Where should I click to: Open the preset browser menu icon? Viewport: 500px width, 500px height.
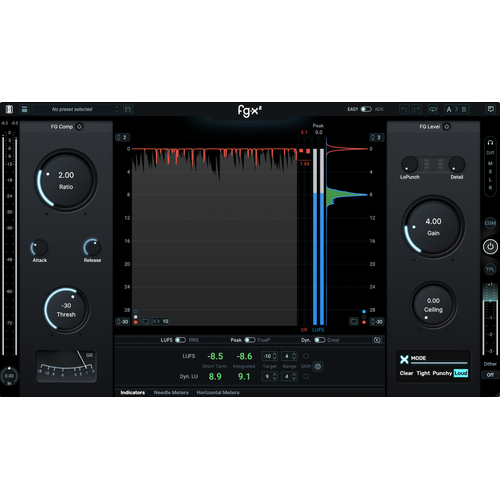coord(24,109)
